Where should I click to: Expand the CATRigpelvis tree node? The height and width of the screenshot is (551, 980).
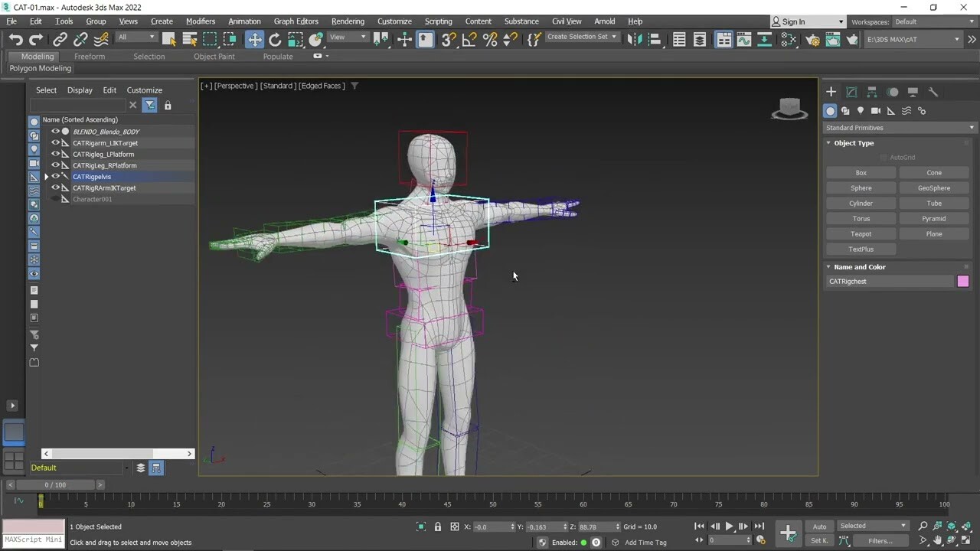pos(46,177)
